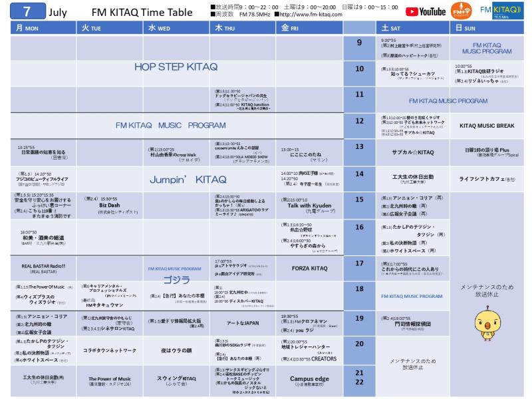This screenshot has width=532, height=399.
Task: Click the "日 SUN" column header
Action: click(487, 28)
